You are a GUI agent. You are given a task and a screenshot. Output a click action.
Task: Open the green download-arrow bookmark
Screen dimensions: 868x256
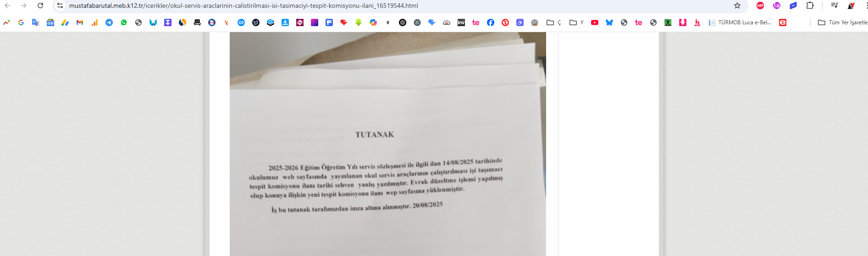tap(359, 22)
